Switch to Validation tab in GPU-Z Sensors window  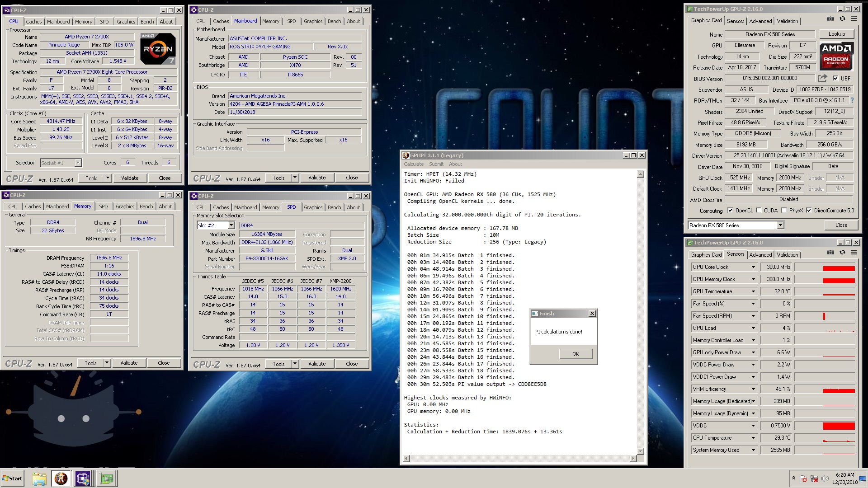click(x=787, y=255)
